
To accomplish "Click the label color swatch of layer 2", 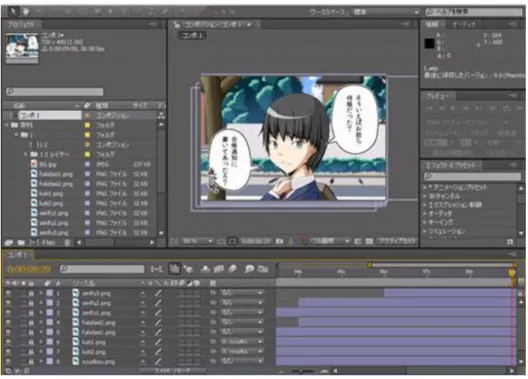I will point(50,303).
